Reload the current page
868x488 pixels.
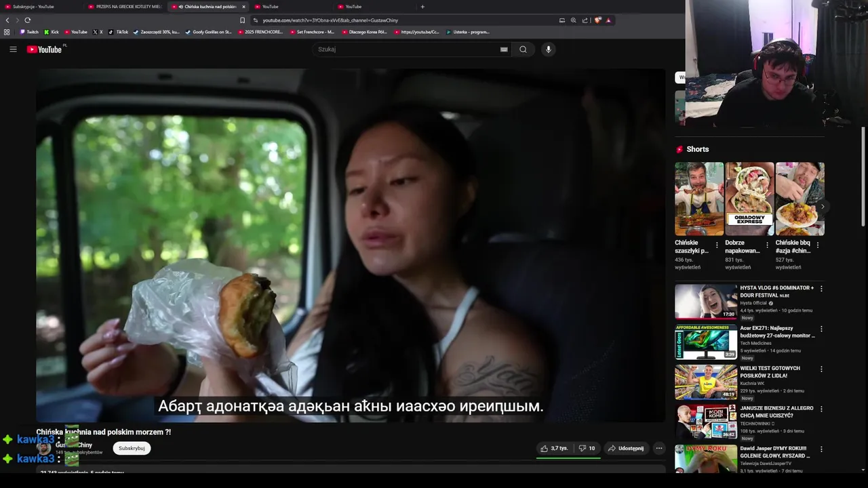pyautogui.click(x=28, y=20)
